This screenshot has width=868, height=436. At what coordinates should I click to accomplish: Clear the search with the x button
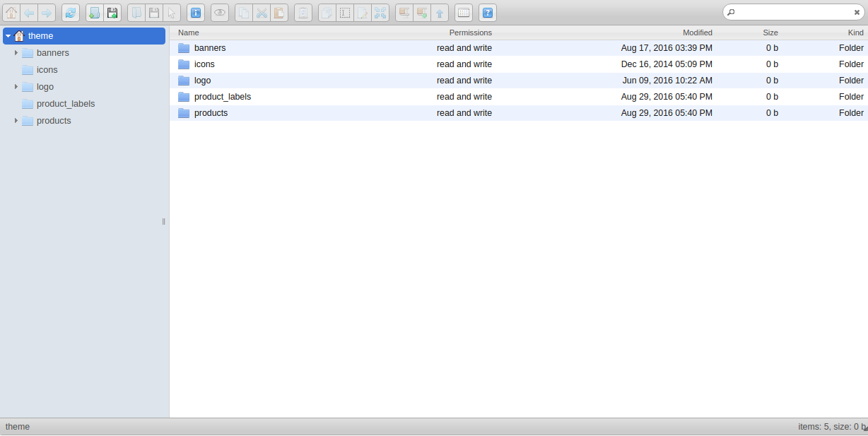[857, 12]
